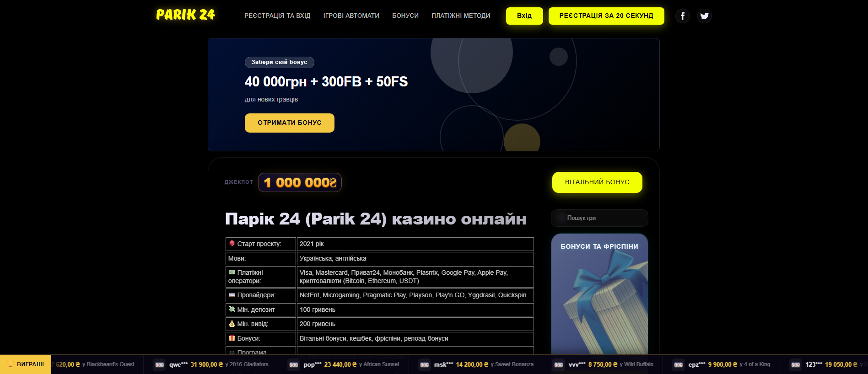This screenshot has width=868, height=374.
Task: Click the Забери свій бонус badge
Action: click(x=280, y=62)
